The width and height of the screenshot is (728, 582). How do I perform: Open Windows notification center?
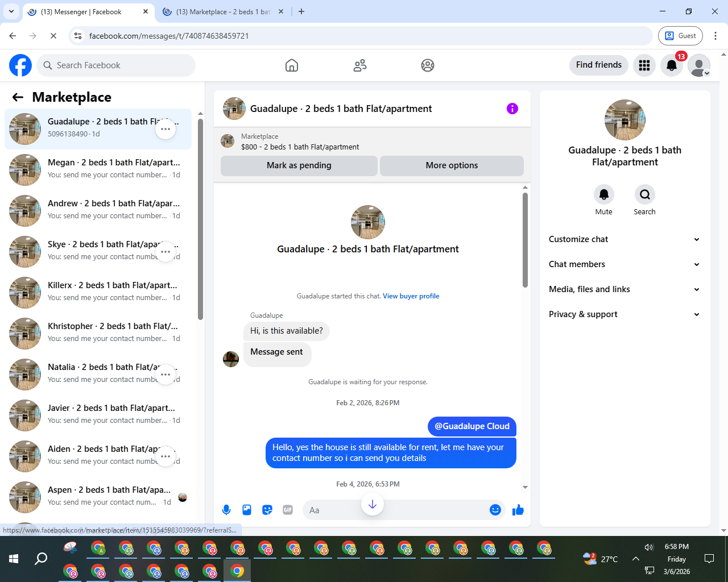(x=709, y=559)
